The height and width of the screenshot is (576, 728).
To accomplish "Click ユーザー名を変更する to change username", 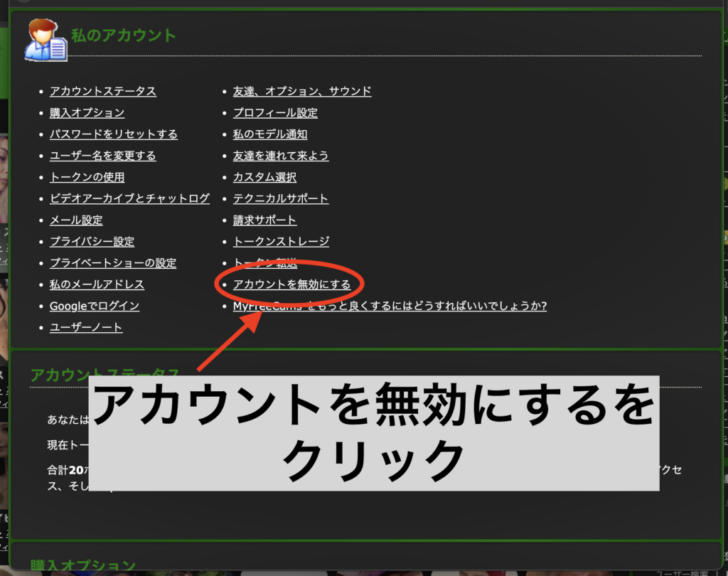I will click(x=102, y=155).
